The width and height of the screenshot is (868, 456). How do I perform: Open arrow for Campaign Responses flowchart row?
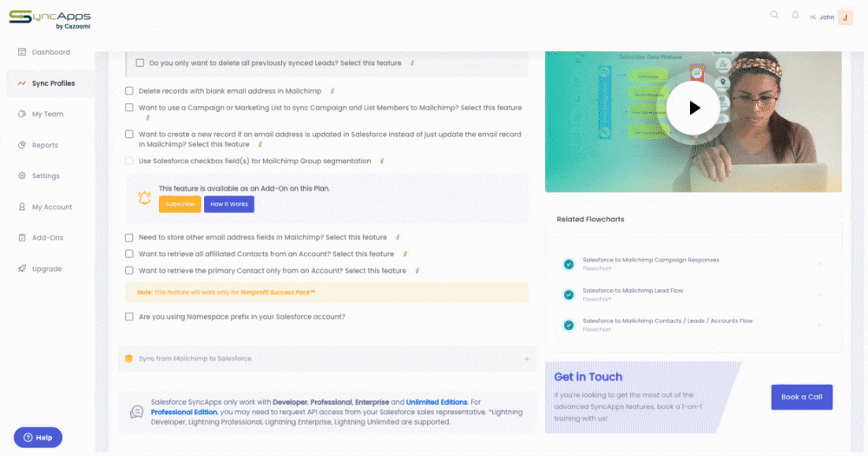point(819,264)
